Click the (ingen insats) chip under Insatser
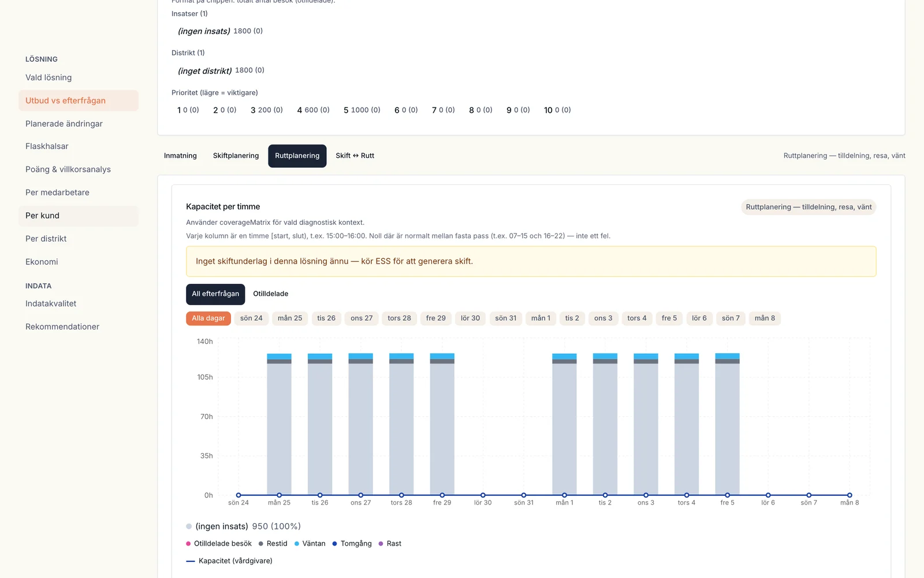This screenshot has width=924, height=578. tap(220, 31)
